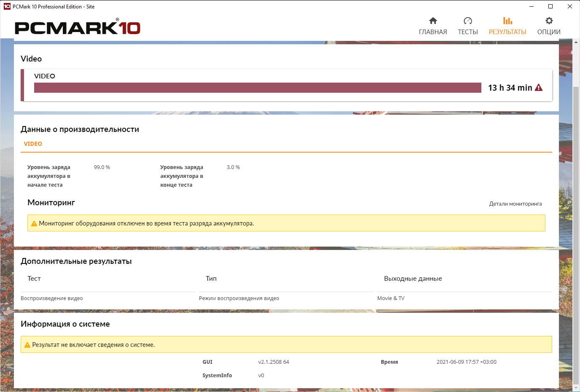Viewport: 580px width, 392px height.
Task: Click the Выходные данные column header
Action: click(413, 279)
